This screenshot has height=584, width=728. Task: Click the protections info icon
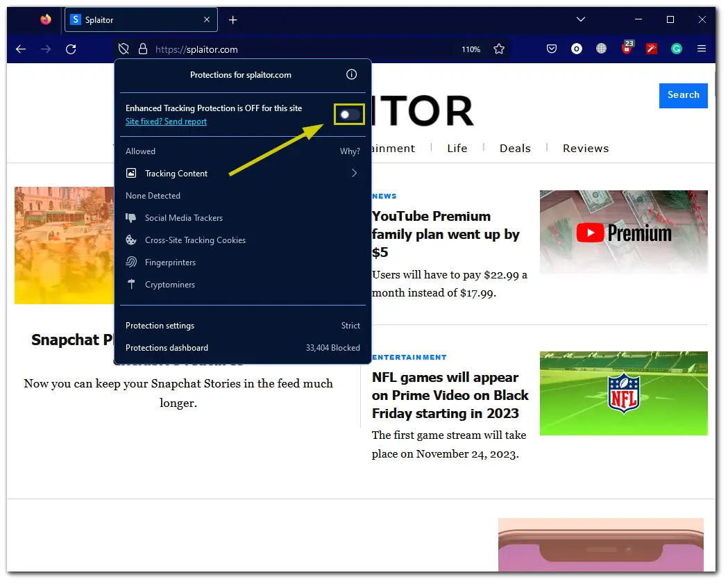point(351,74)
